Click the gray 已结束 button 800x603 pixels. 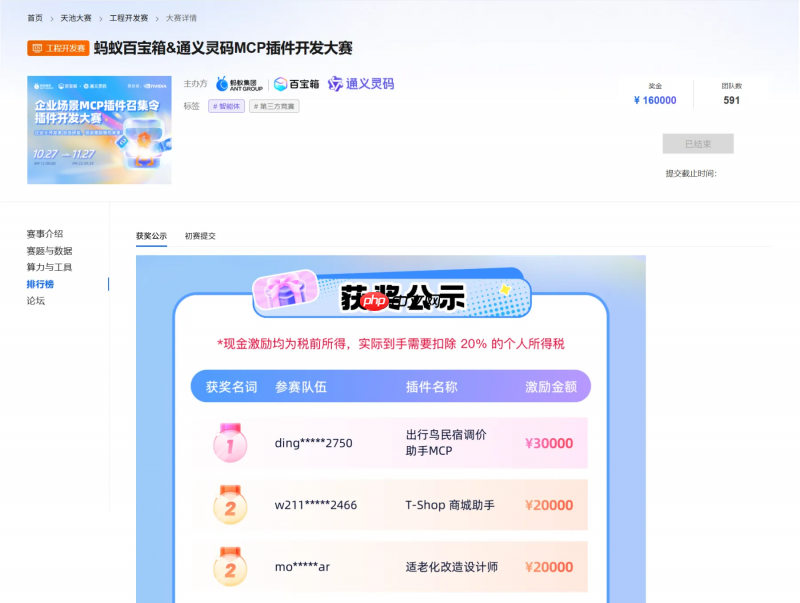coord(700,143)
